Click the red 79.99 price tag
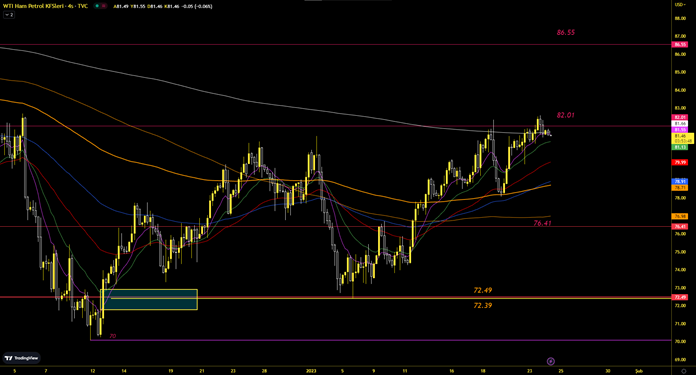Viewport: 696px width, 375px height. point(680,162)
